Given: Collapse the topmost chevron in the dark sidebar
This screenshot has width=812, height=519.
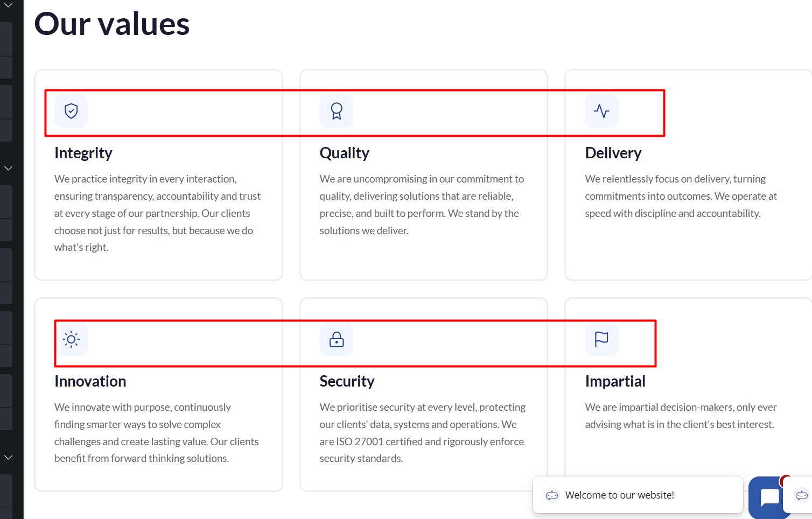Looking at the screenshot, I should click(8, 5).
